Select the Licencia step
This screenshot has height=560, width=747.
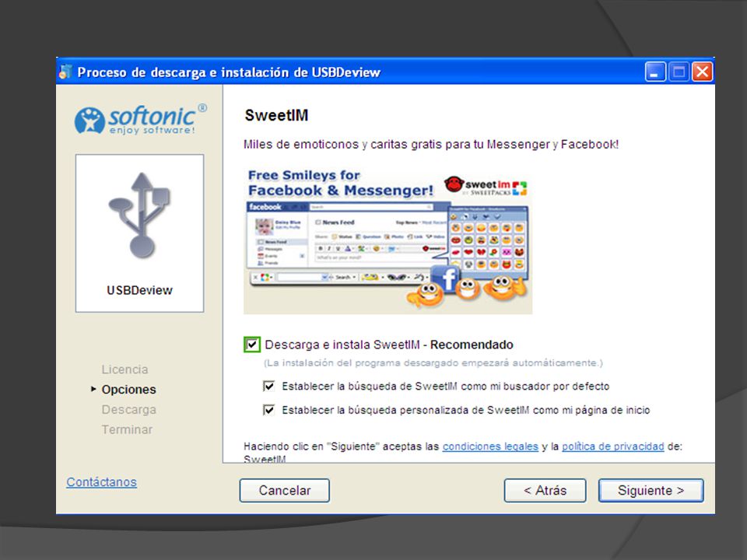coord(124,369)
